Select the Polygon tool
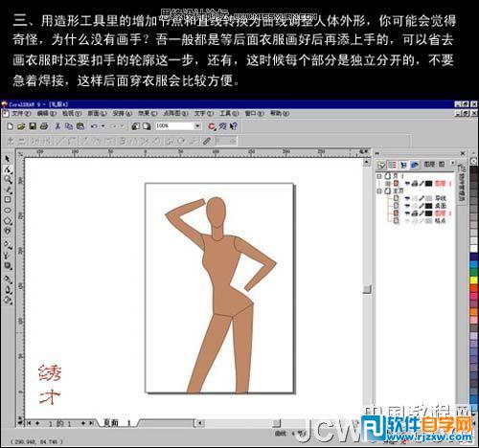The image size is (479, 448). point(8,220)
